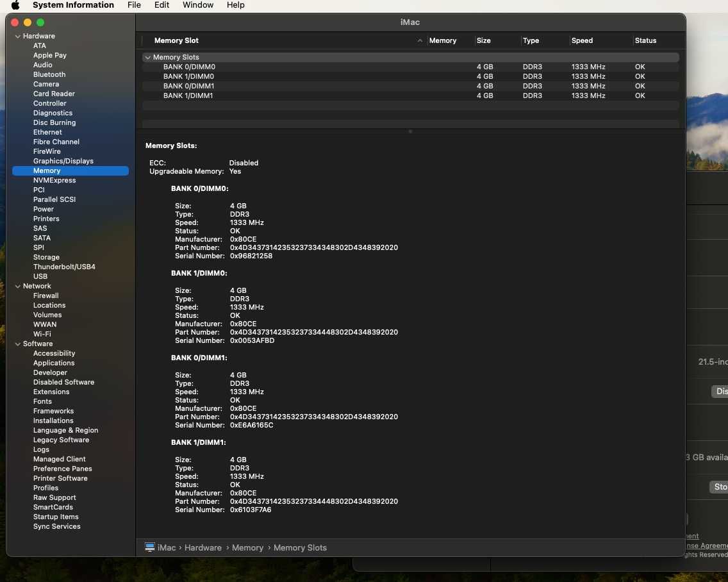Screen dimensions: 728x582
Task: Open the Window menu
Action: [198, 5]
